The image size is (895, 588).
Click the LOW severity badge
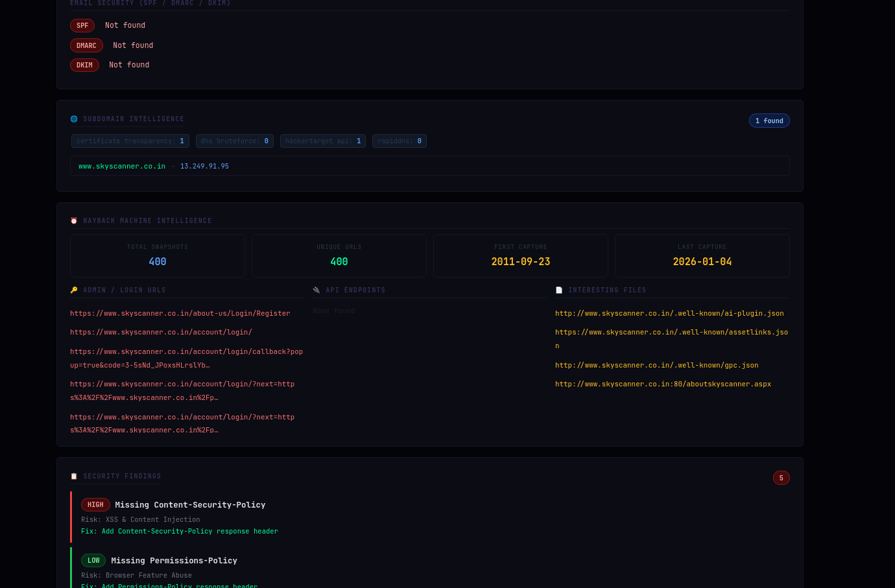pyautogui.click(x=93, y=561)
